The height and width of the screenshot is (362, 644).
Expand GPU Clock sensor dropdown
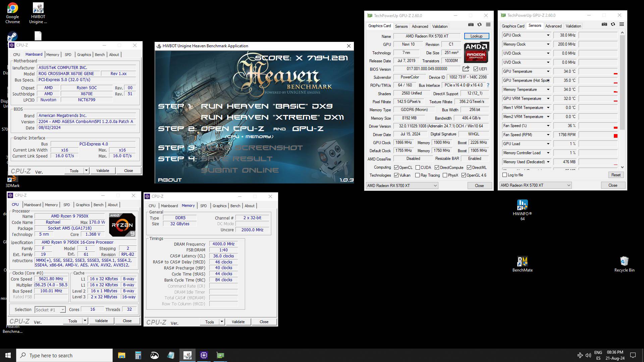point(548,35)
